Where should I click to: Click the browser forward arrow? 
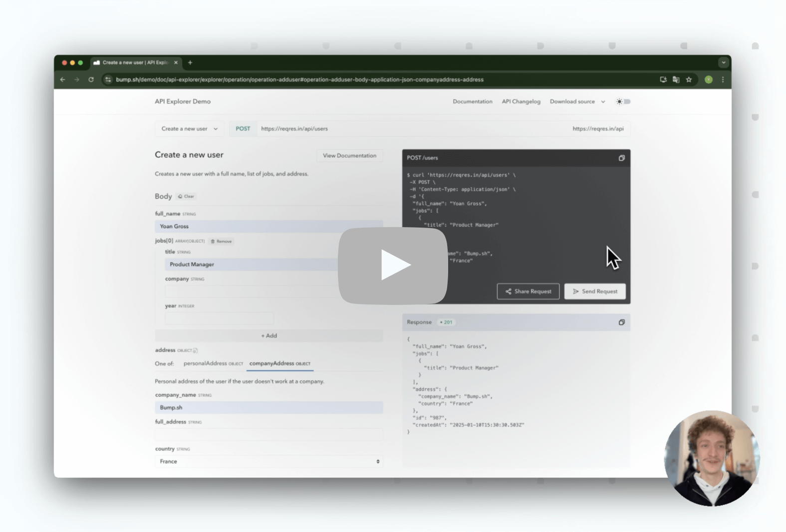click(x=77, y=79)
